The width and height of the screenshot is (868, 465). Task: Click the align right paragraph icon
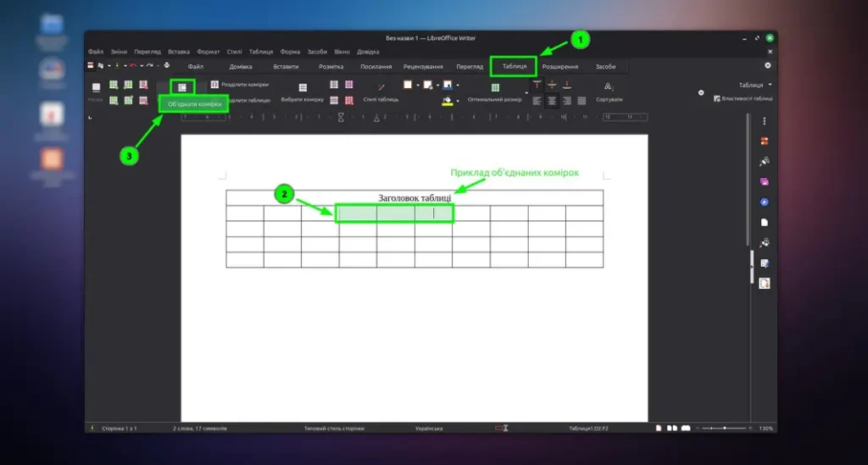coord(566,101)
